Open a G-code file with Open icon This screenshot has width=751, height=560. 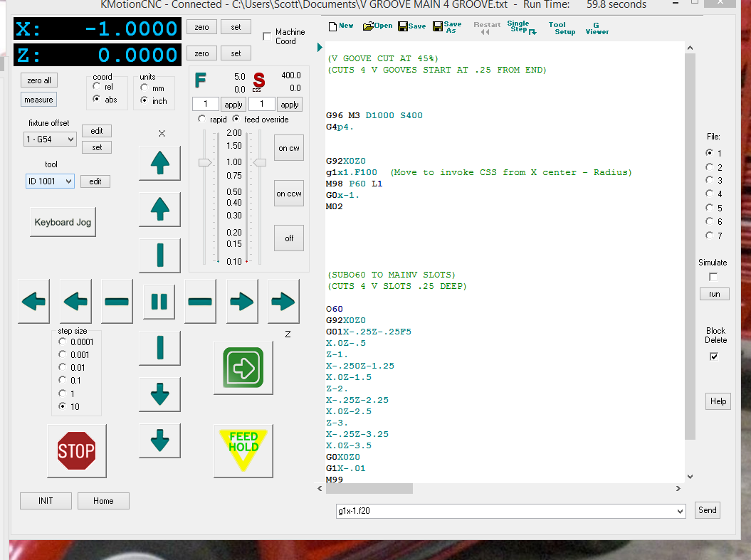pos(378,26)
